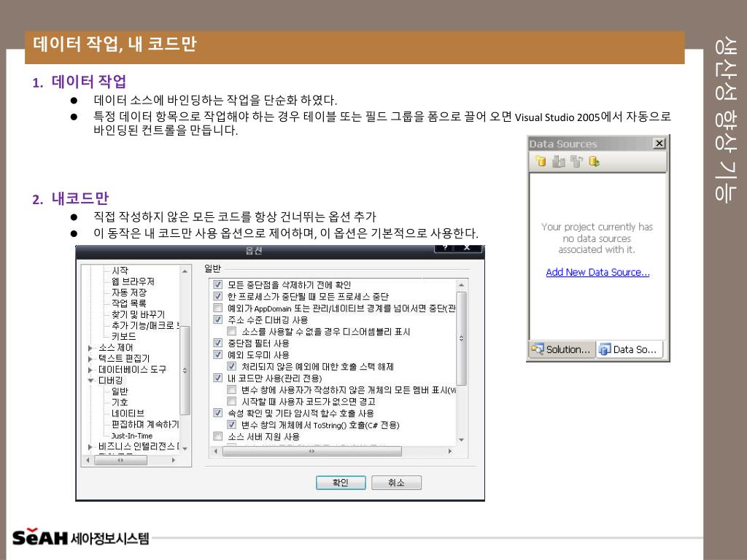Image resolution: width=747 pixels, height=560 pixels.
Task: Click the settings list horizontal scrollbar thumb
Action: point(312,451)
